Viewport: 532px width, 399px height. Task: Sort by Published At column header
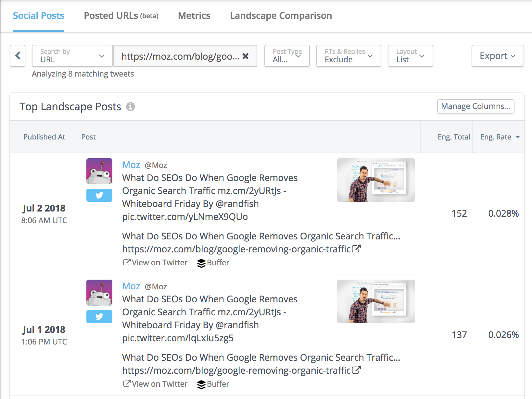[x=44, y=137]
